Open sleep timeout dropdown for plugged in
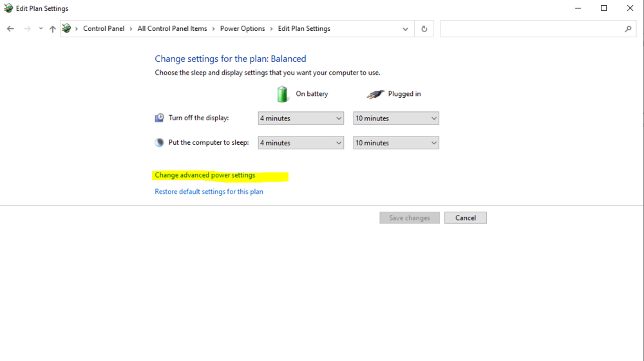Screen dimensions: 644x361 pos(396,143)
